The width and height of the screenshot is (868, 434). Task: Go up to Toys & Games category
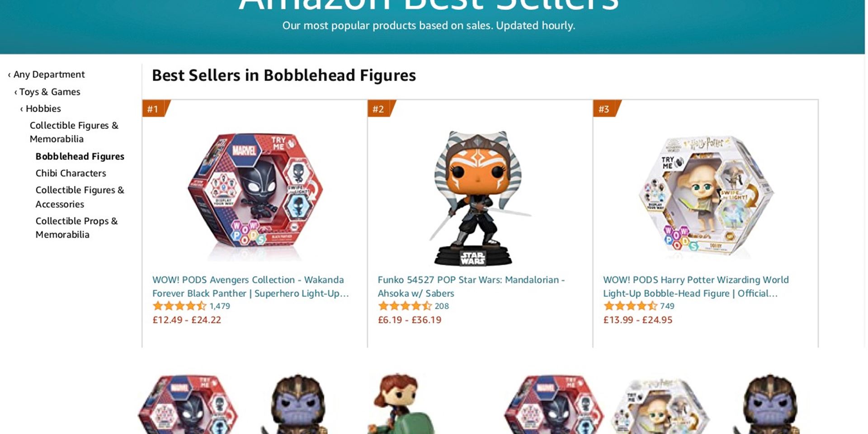click(47, 92)
